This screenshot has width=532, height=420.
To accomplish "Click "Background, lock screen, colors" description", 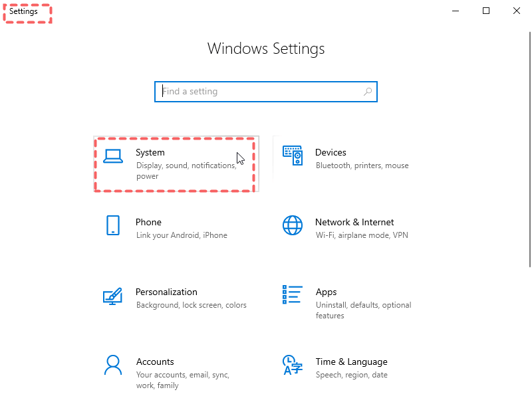I will pyautogui.click(x=192, y=305).
